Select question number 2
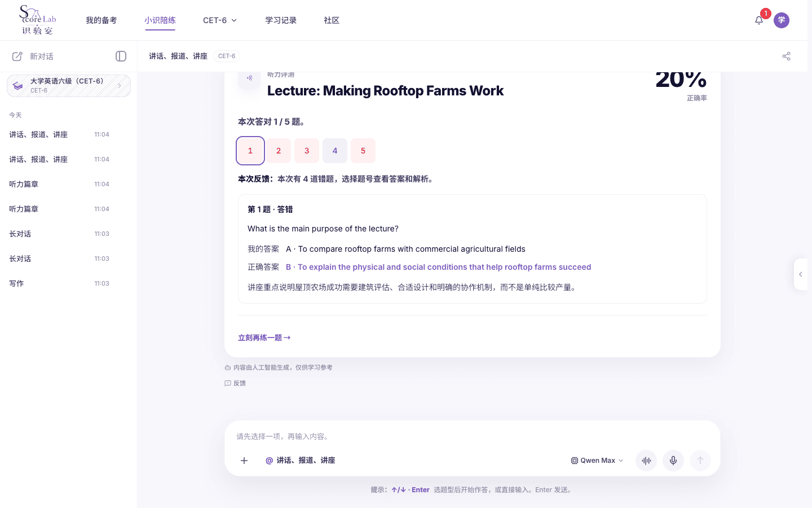Image resolution: width=812 pixels, height=508 pixels. 279,151
